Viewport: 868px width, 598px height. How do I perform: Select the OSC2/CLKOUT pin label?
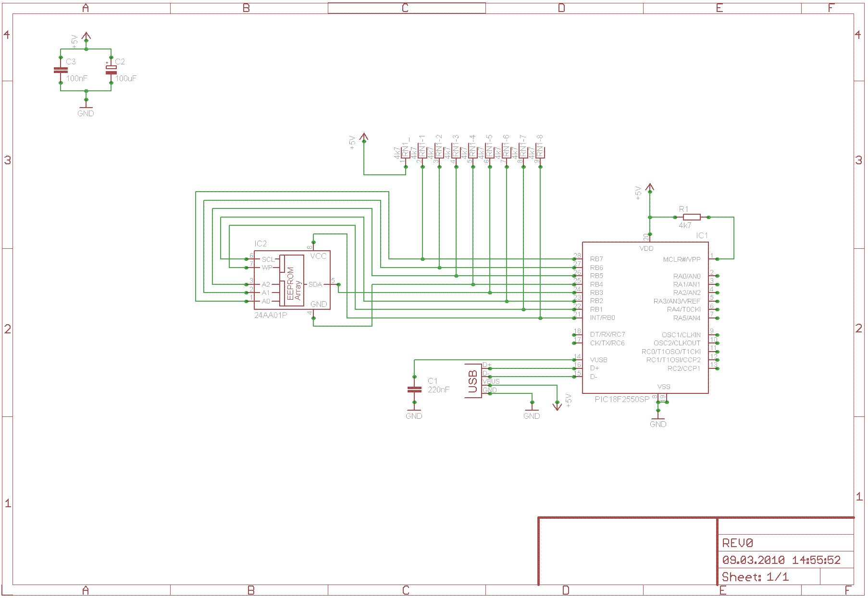coord(677,343)
